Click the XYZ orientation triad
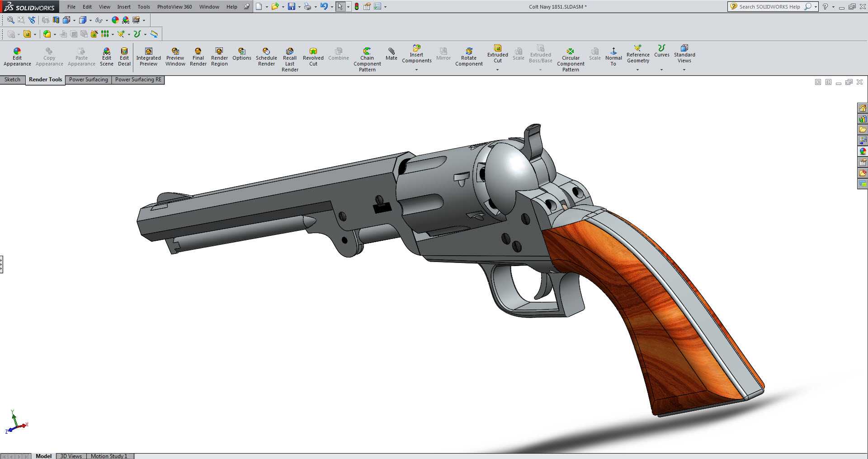Viewport: 868px width, 459px height. pyautogui.click(x=16, y=422)
